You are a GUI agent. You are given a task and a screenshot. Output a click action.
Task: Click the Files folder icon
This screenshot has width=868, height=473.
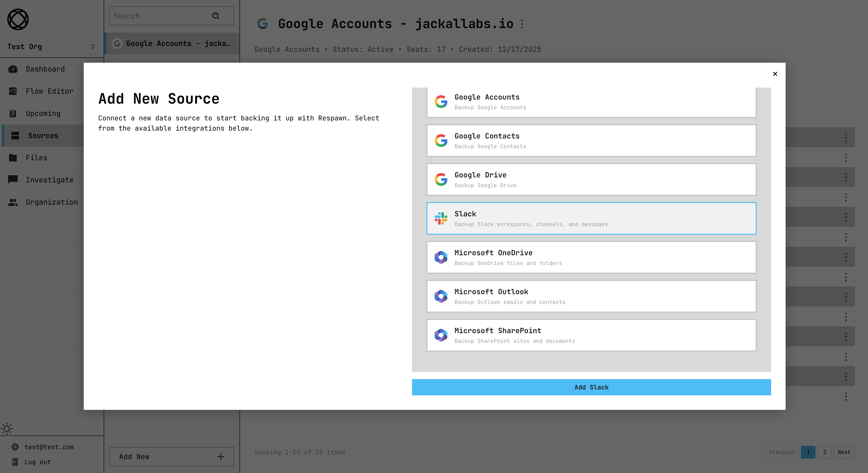point(13,158)
